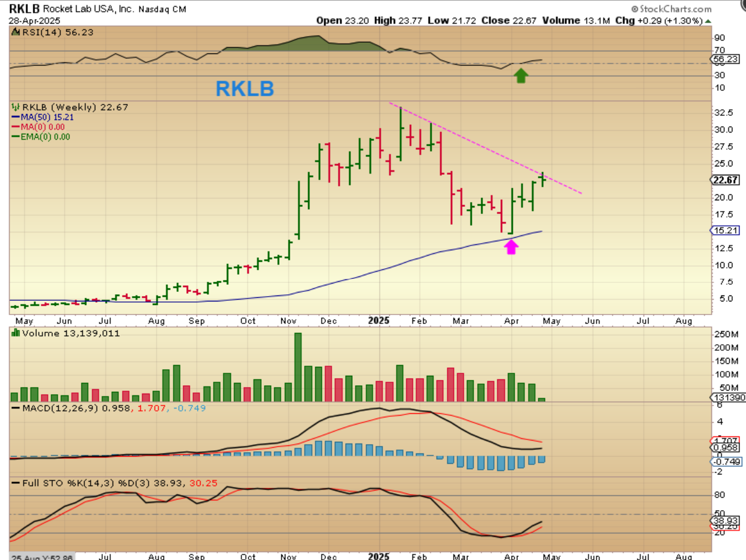The image size is (746, 560).
Task: Click the bold RKLB ticker symbol in the header
Action: coord(26,9)
